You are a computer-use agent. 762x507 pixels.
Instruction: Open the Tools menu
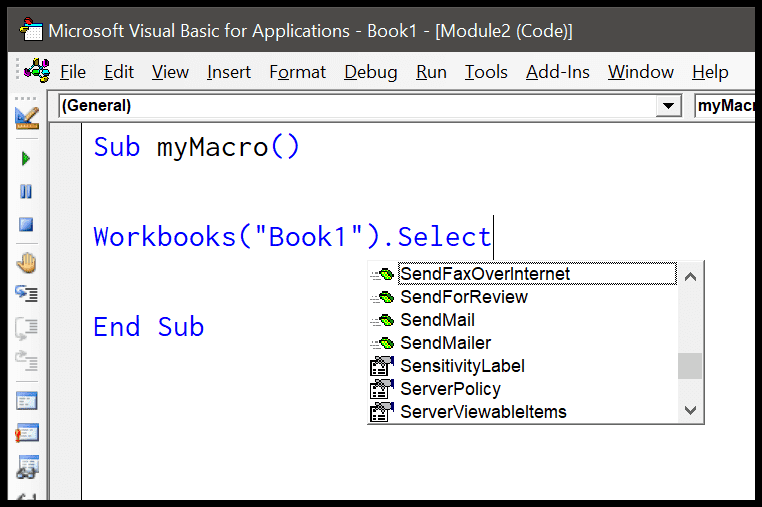486,72
